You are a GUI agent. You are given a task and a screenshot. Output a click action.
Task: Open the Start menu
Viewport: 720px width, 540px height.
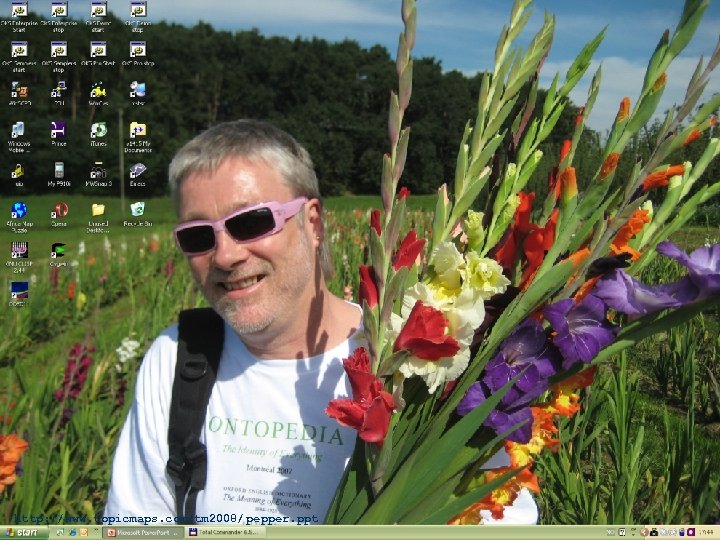23,533
